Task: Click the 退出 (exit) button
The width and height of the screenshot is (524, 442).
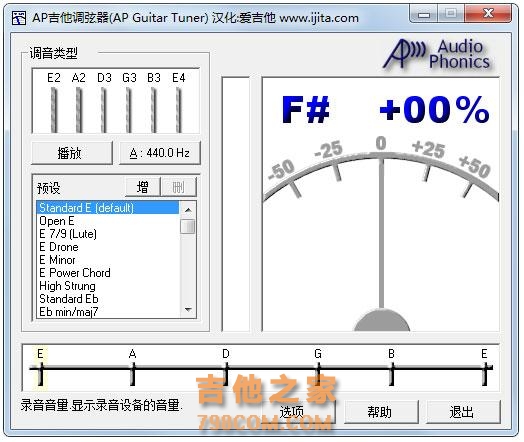Action: point(463,412)
